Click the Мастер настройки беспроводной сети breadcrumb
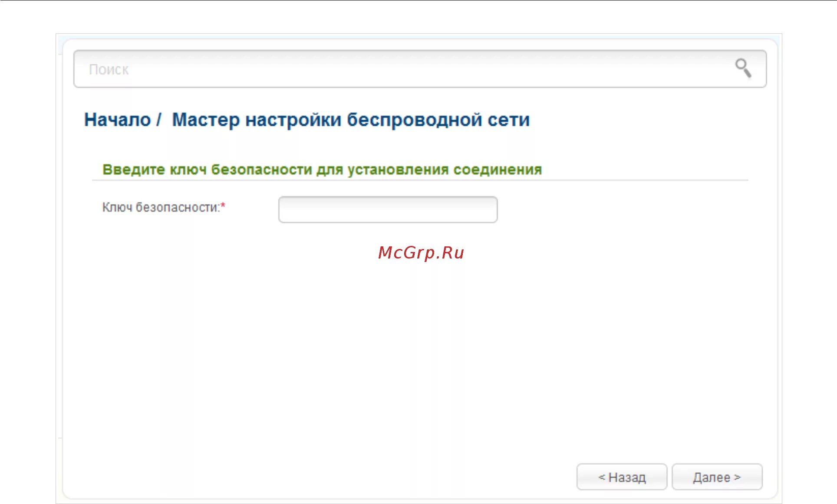 (x=351, y=120)
